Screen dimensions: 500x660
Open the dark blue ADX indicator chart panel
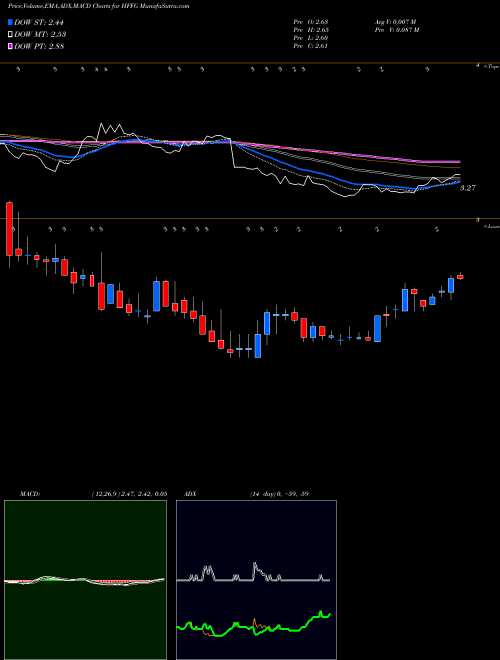[x=256, y=580]
